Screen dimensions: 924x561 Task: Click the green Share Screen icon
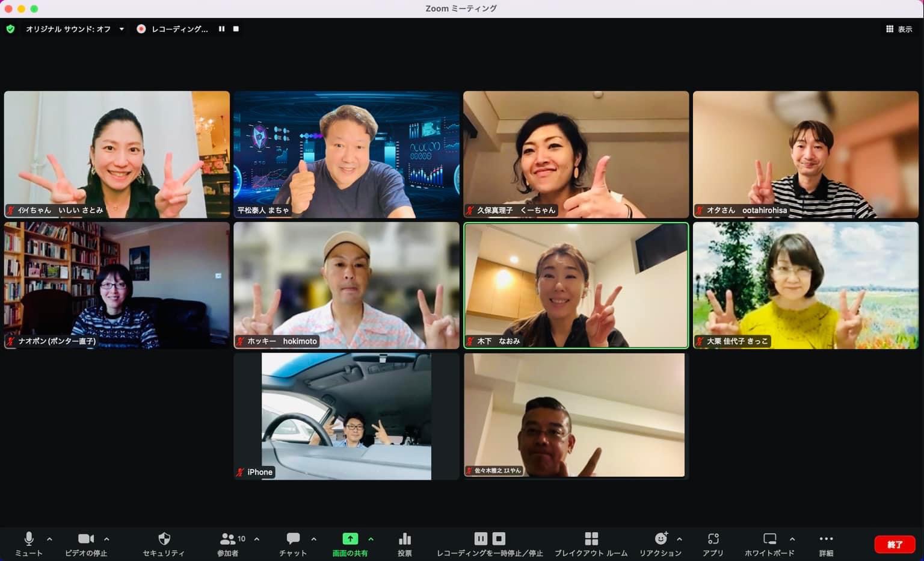[x=350, y=538]
